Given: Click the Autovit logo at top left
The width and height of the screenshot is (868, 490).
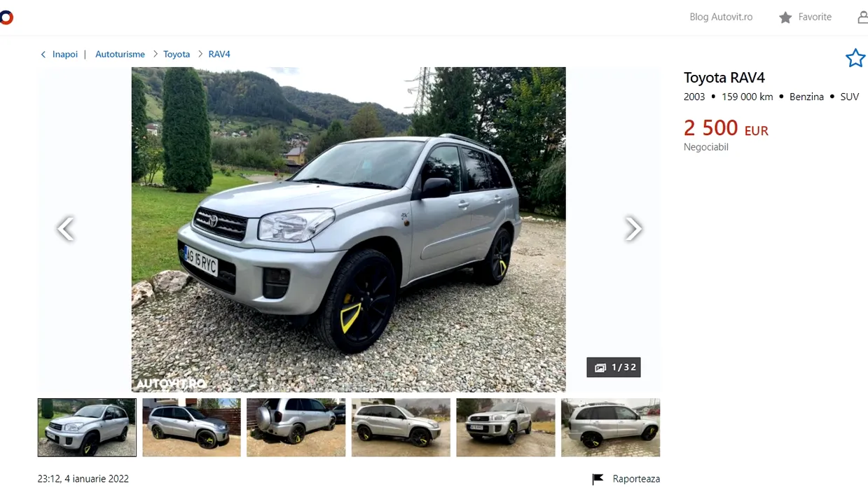Looking at the screenshot, I should tap(6, 17).
